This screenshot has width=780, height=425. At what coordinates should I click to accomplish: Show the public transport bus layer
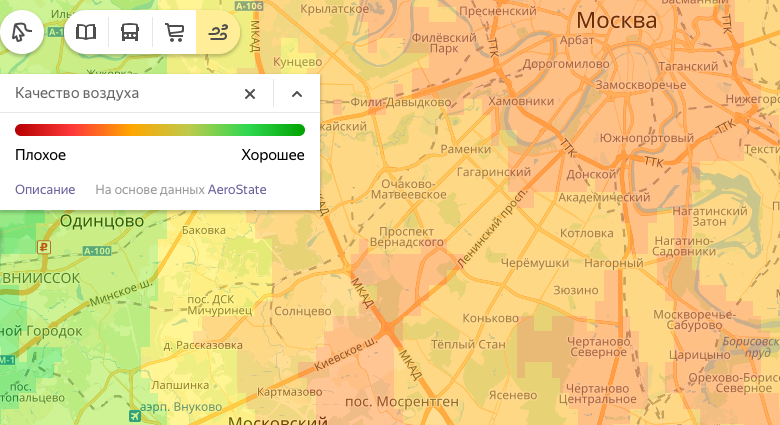click(x=130, y=32)
